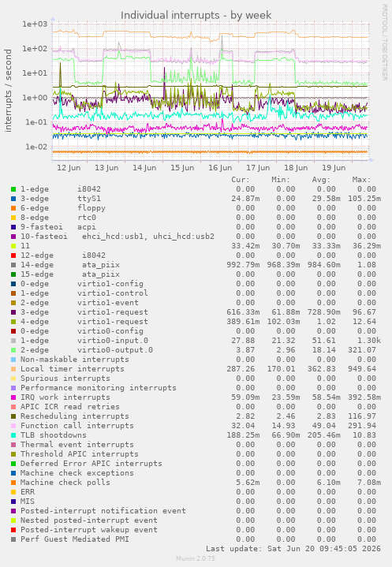Click the orange floppy legend swatch
This screenshot has width=392, height=567.
click(x=13, y=208)
